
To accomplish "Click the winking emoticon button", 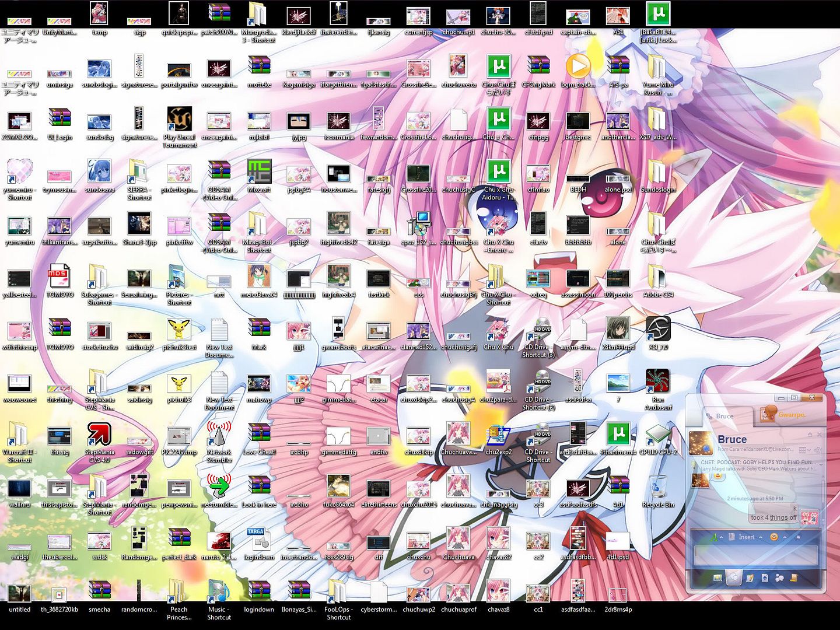I will (x=774, y=537).
